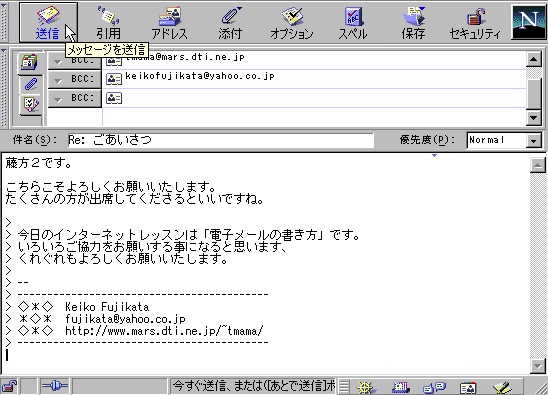
Task: Switch to attachments paperclip tab
Action: coord(30,84)
